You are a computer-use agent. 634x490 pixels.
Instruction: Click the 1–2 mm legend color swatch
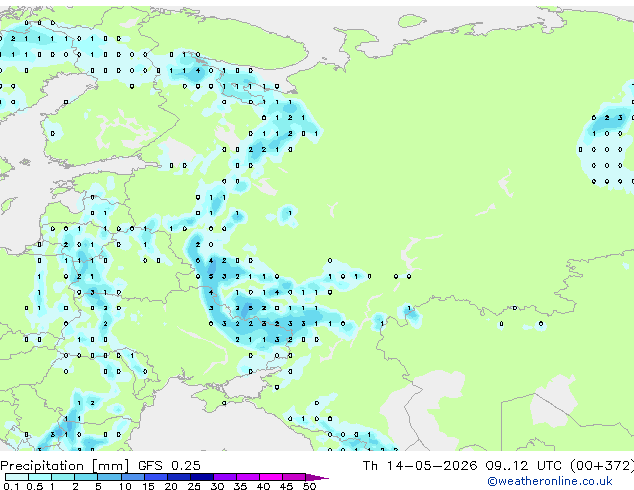coord(63,477)
